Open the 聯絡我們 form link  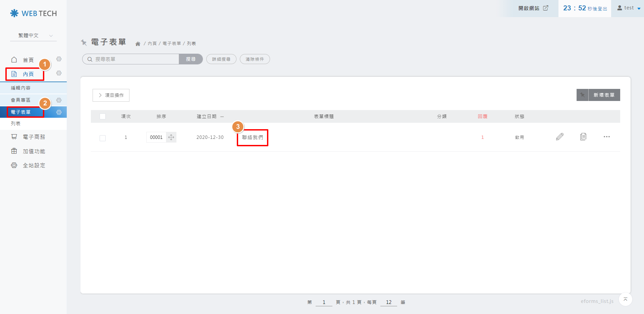253,138
